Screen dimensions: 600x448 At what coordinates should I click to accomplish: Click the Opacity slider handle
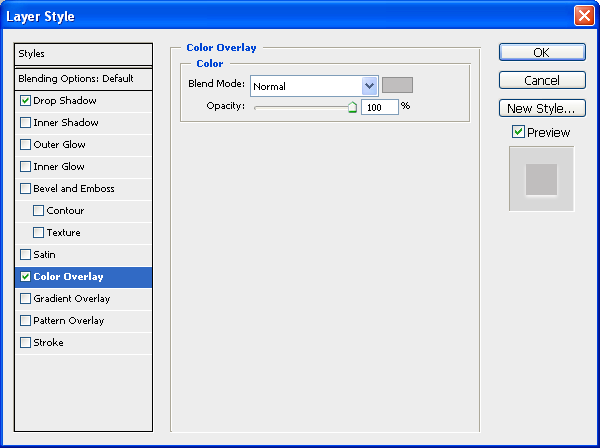[352, 107]
